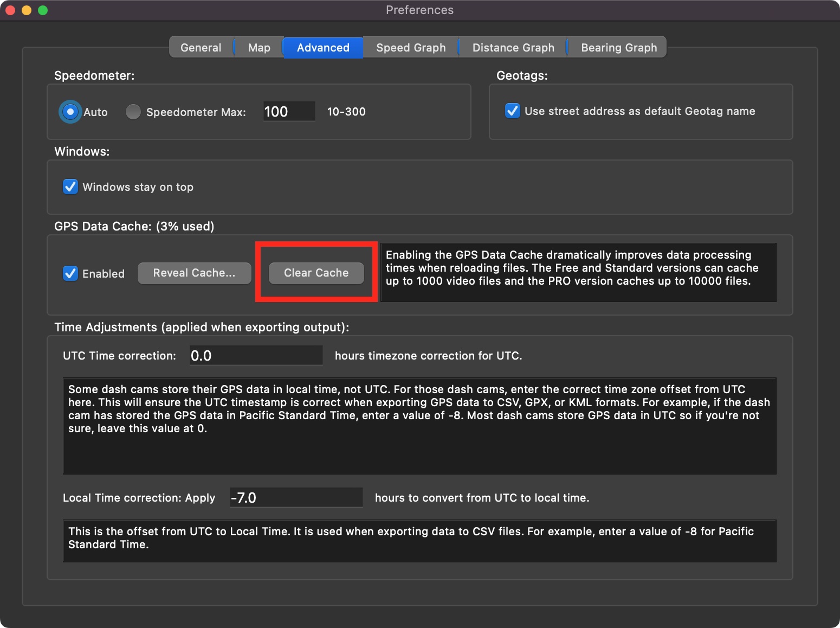Screen dimensions: 840x628
Task: Click the 'Geotags:' section label
Action: pyautogui.click(x=522, y=75)
